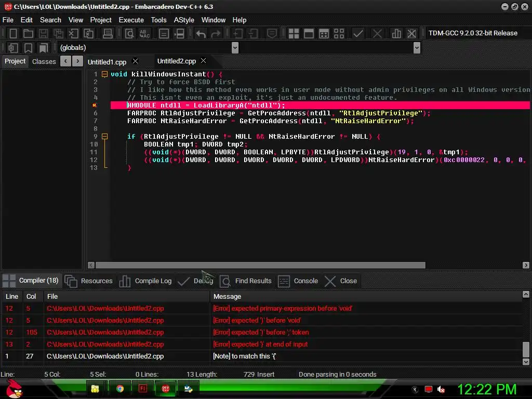Image resolution: width=532 pixels, height=399 pixels.
Task: Redo the last undone edit
Action: (x=216, y=33)
